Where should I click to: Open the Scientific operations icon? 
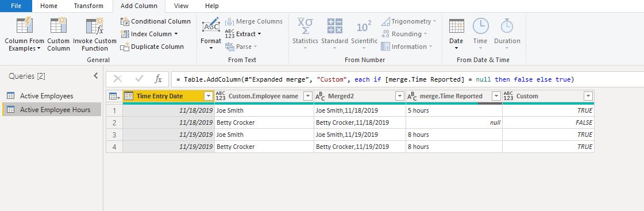click(364, 26)
